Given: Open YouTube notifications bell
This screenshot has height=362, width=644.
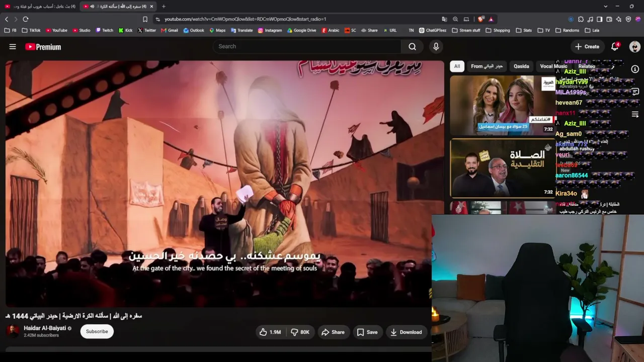Looking at the screenshot, I should click(615, 46).
